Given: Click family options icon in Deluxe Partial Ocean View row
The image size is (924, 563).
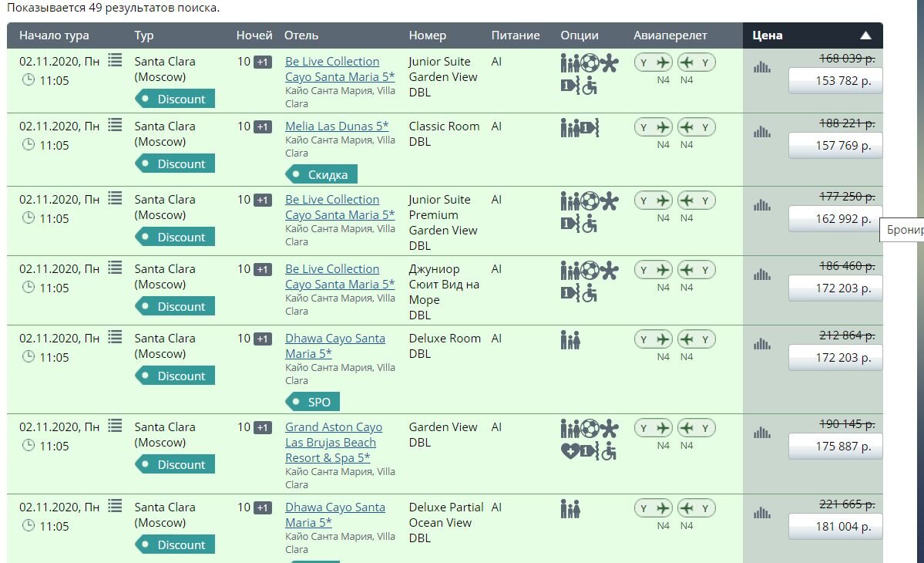Looking at the screenshot, I should (x=570, y=508).
